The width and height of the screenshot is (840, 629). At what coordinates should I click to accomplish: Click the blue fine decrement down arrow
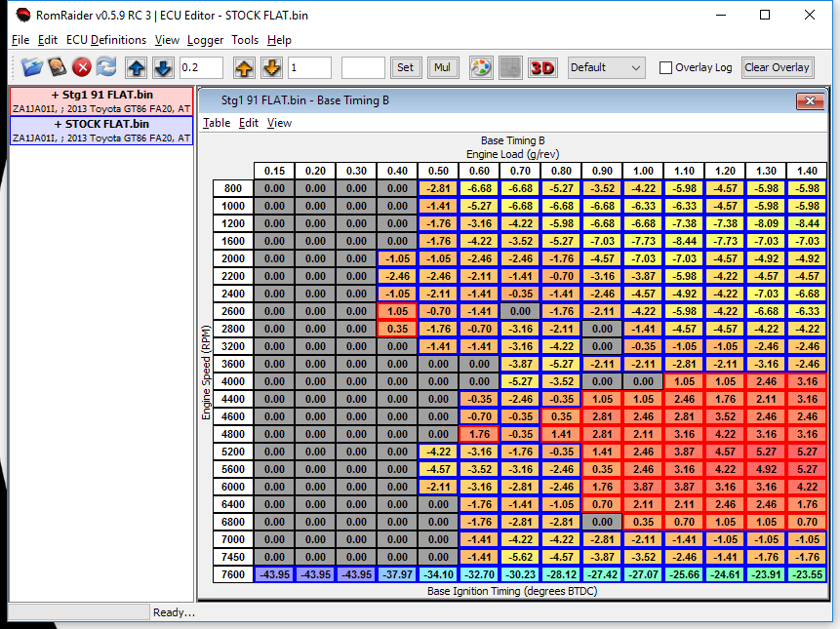tap(162, 67)
